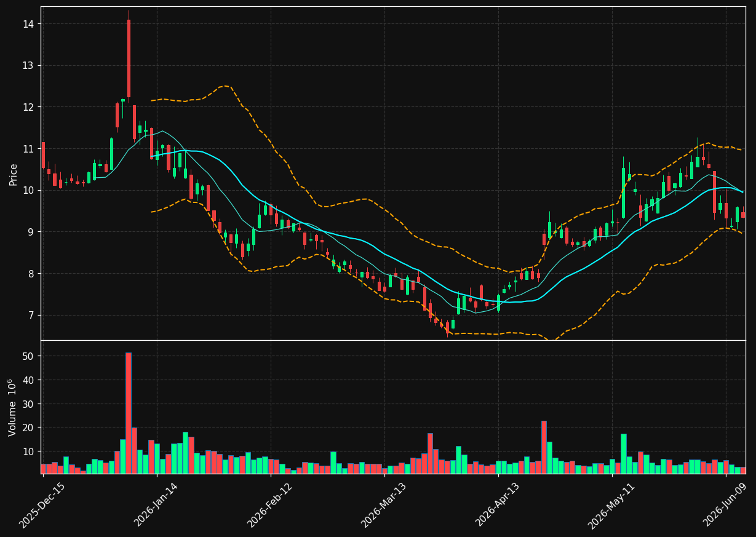Pick the 2026-Jan-14 date label
756x537 pixels.
pyautogui.click(x=156, y=505)
